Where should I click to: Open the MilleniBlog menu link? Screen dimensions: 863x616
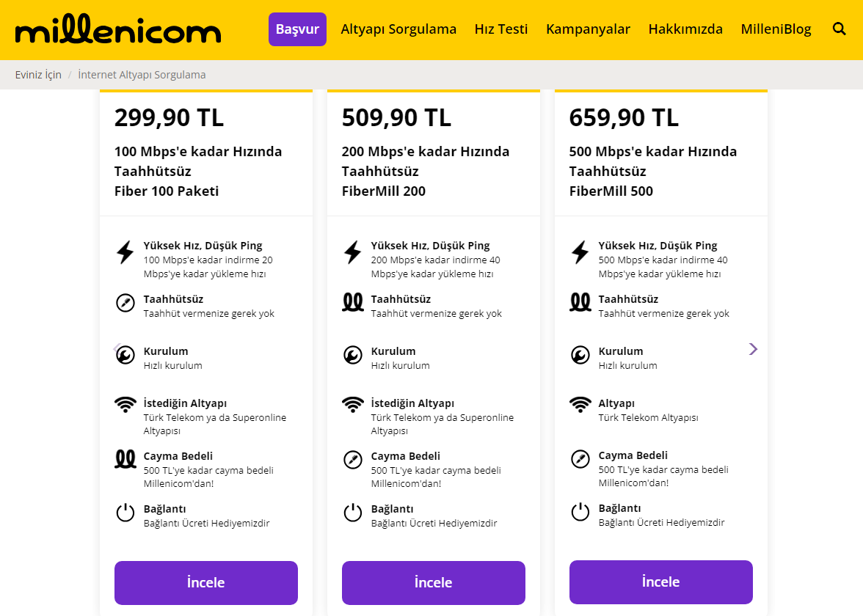(776, 29)
